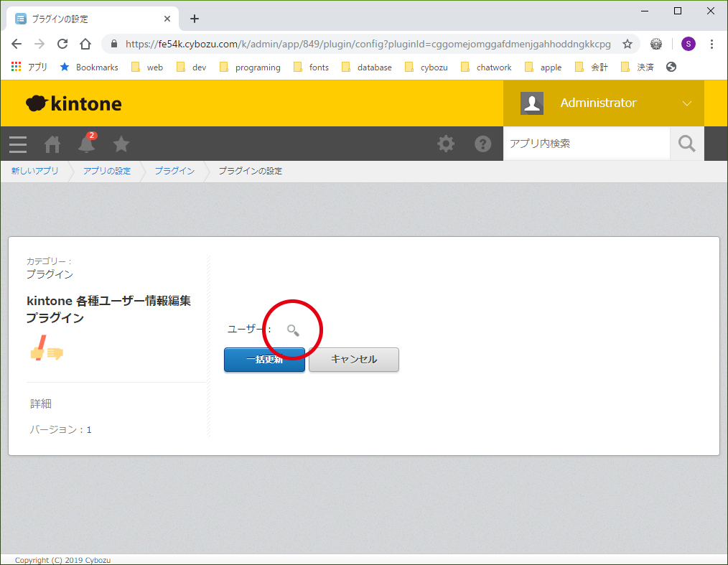Open the web bookmarks folder
The width and height of the screenshot is (728, 565).
click(x=147, y=67)
